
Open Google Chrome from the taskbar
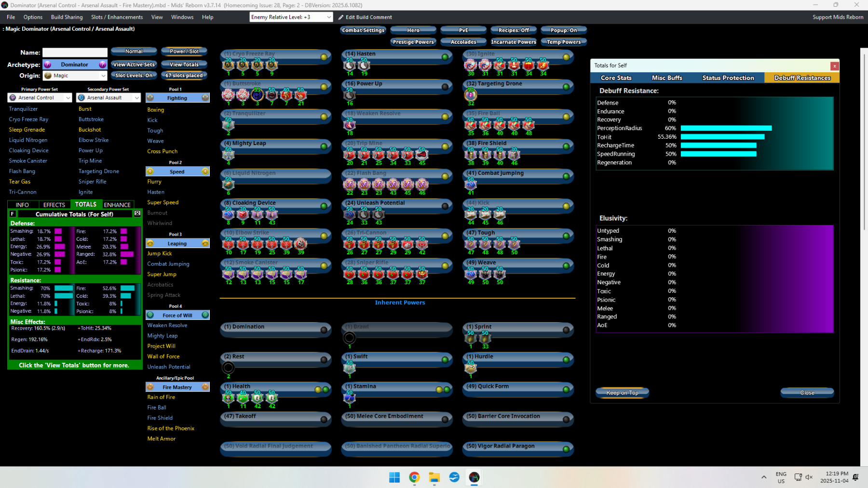coord(414,477)
